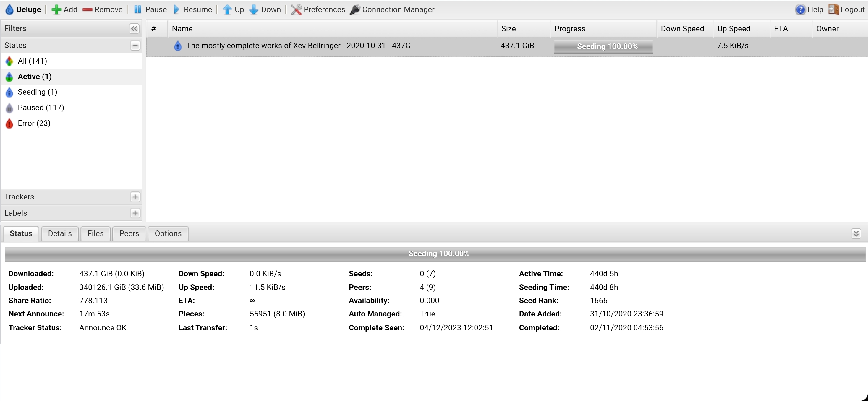
Task: Open Help
Action: click(x=809, y=9)
